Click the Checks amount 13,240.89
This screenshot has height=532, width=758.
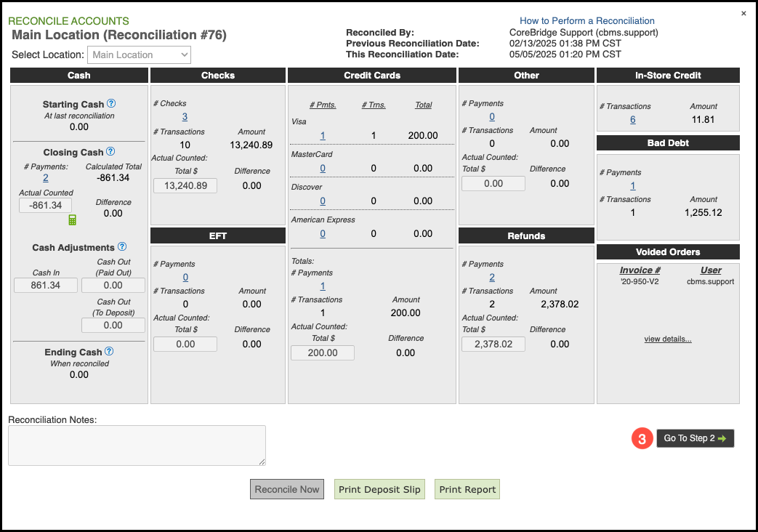point(251,145)
